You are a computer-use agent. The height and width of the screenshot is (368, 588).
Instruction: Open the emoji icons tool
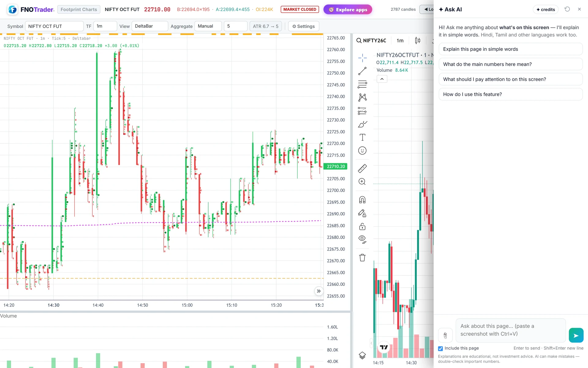click(x=362, y=151)
